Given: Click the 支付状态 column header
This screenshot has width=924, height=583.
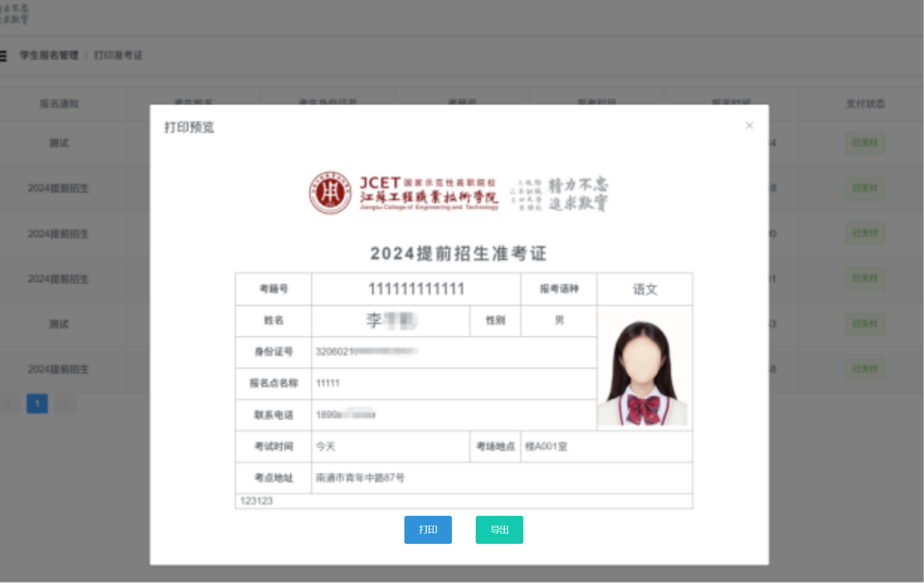Looking at the screenshot, I should (865, 104).
